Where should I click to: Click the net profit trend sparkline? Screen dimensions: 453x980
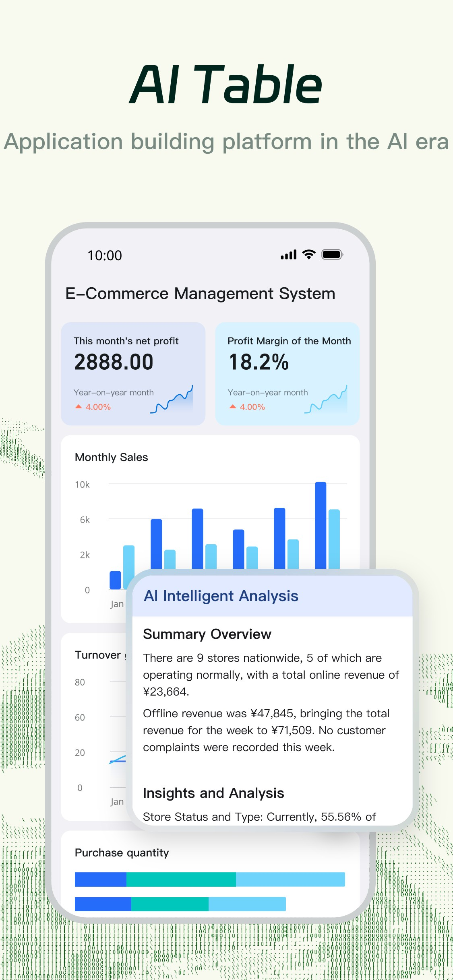pyautogui.click(x=172, y=399)
